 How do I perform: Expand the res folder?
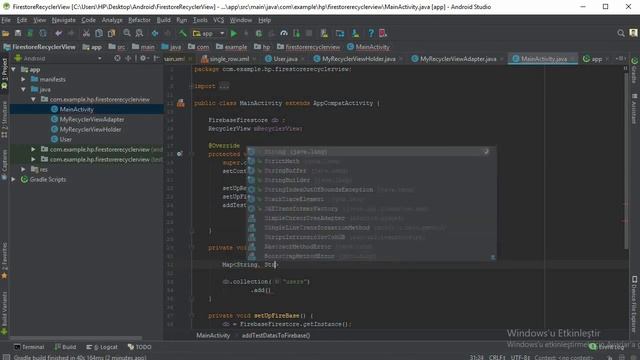coord(23,169)
